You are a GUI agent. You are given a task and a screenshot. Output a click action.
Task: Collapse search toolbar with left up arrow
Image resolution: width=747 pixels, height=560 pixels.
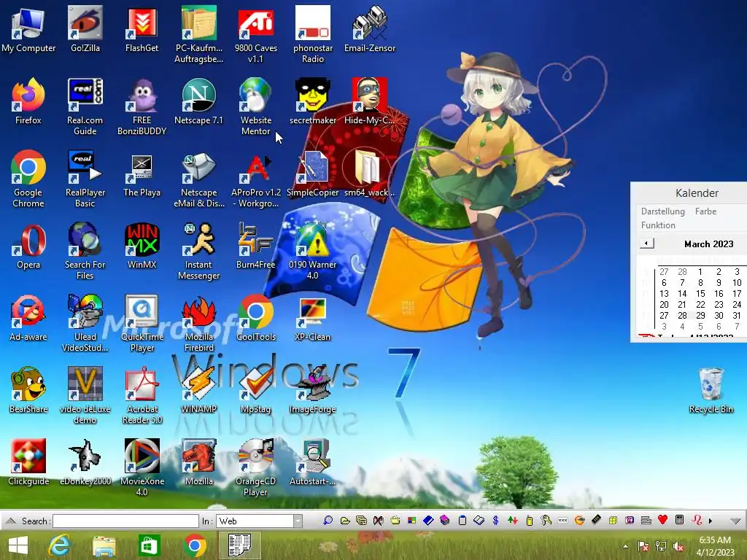point(10,521)
